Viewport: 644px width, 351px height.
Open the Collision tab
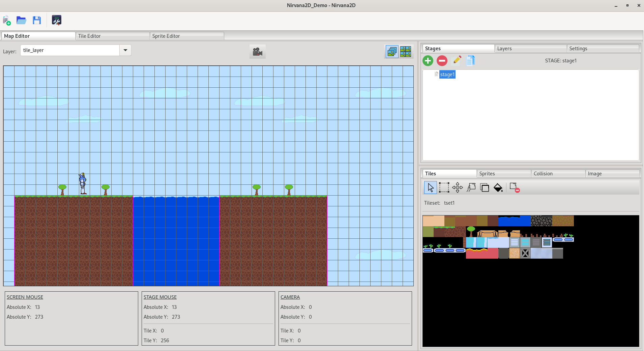click(x=558, y=174)
